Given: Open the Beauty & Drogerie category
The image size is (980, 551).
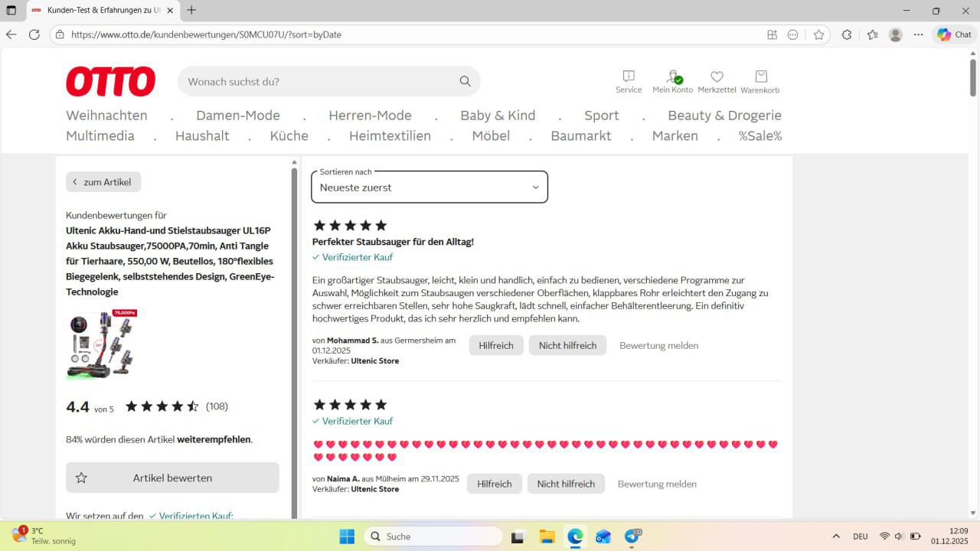Looking at the screenshot, I should click(724, 116).
